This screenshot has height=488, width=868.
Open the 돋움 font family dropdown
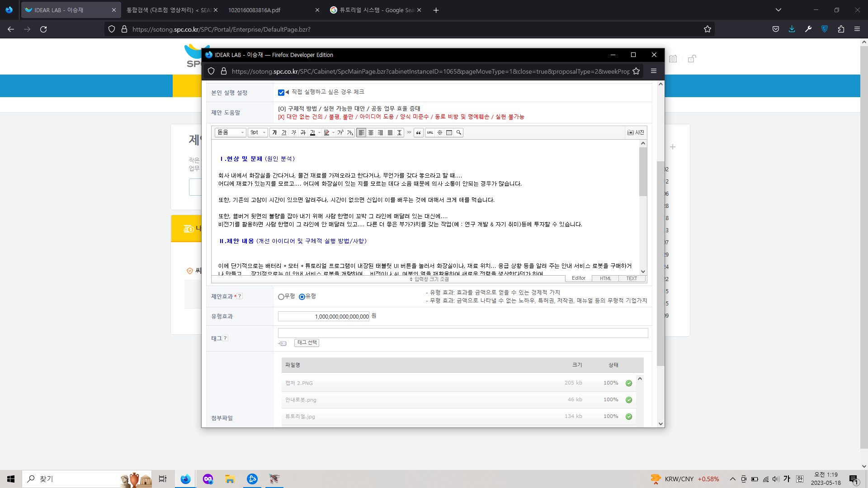[231, 132]
